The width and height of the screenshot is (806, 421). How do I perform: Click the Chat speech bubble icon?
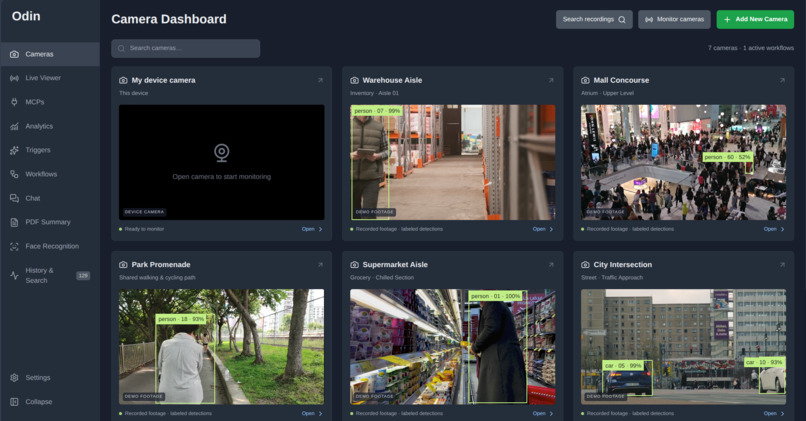[14, 198]
